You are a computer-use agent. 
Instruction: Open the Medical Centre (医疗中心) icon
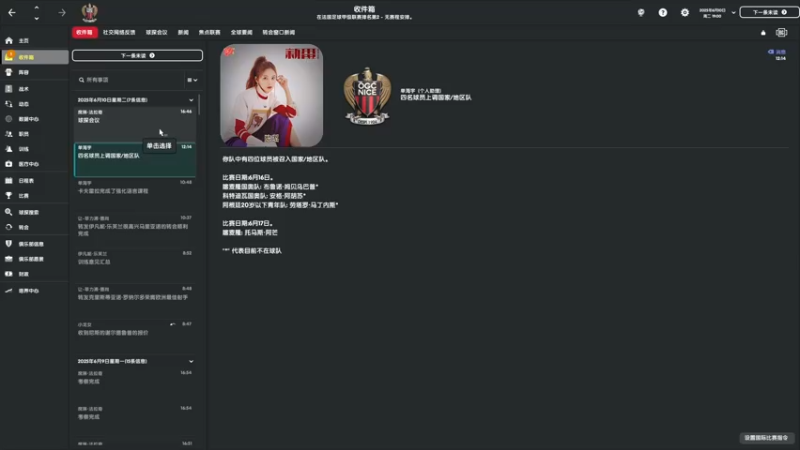9,164
